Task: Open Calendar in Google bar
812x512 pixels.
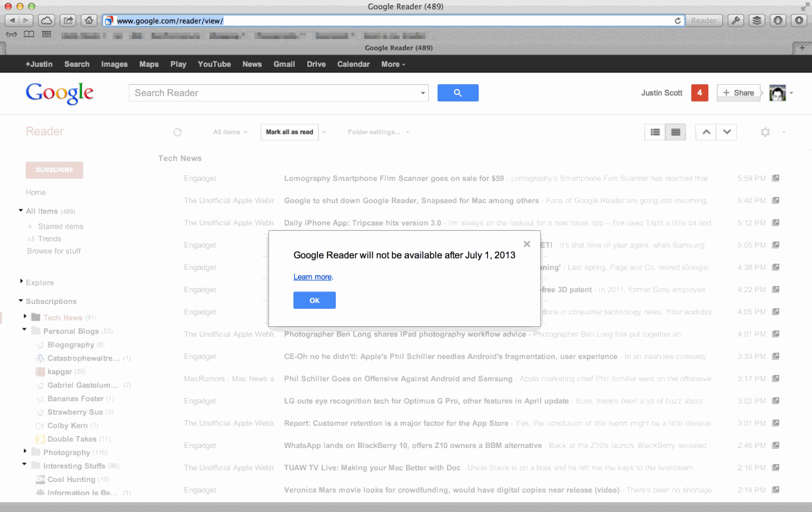Action: (354, 64)
